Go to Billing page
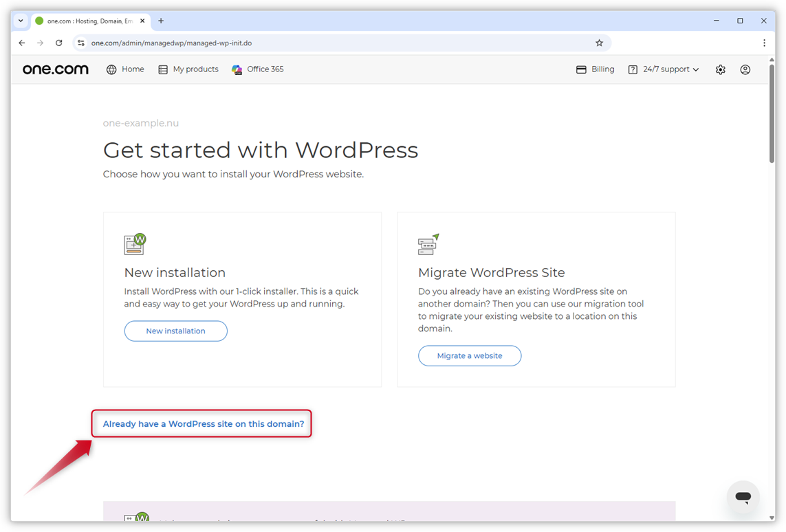The width and height of the screenshot is (786, 532). (x=595, y=69)
